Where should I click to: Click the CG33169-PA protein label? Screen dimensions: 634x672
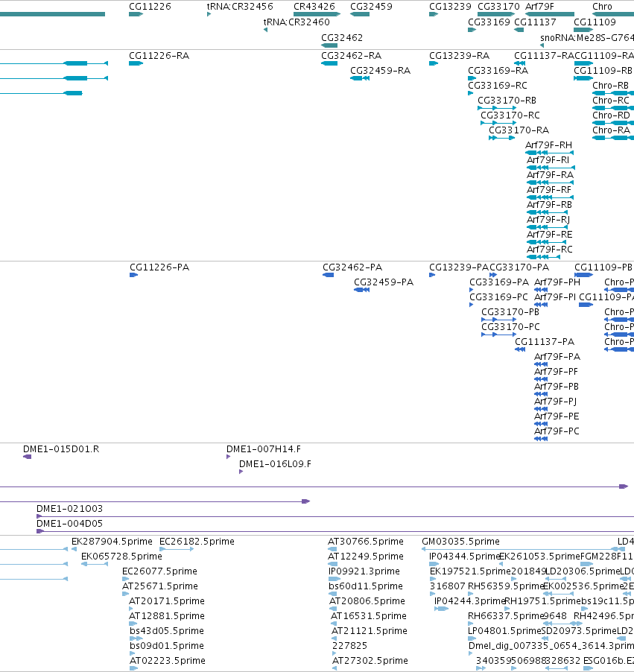499,282
